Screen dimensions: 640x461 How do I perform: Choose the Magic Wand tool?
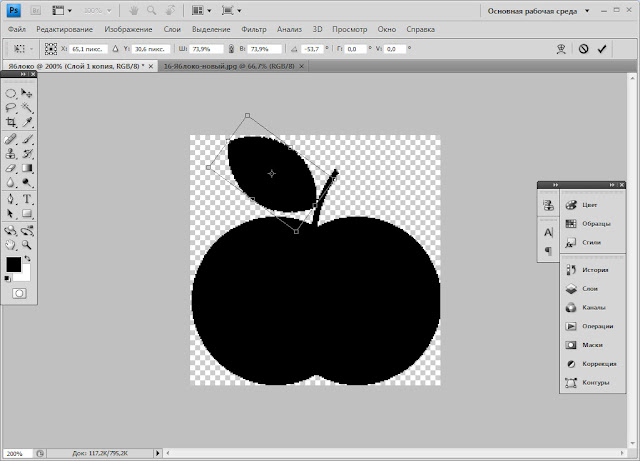(27, 108)
